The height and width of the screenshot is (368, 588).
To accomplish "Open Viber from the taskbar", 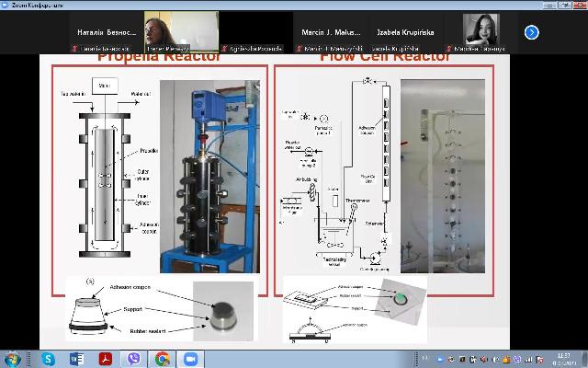I will point(133,359).
